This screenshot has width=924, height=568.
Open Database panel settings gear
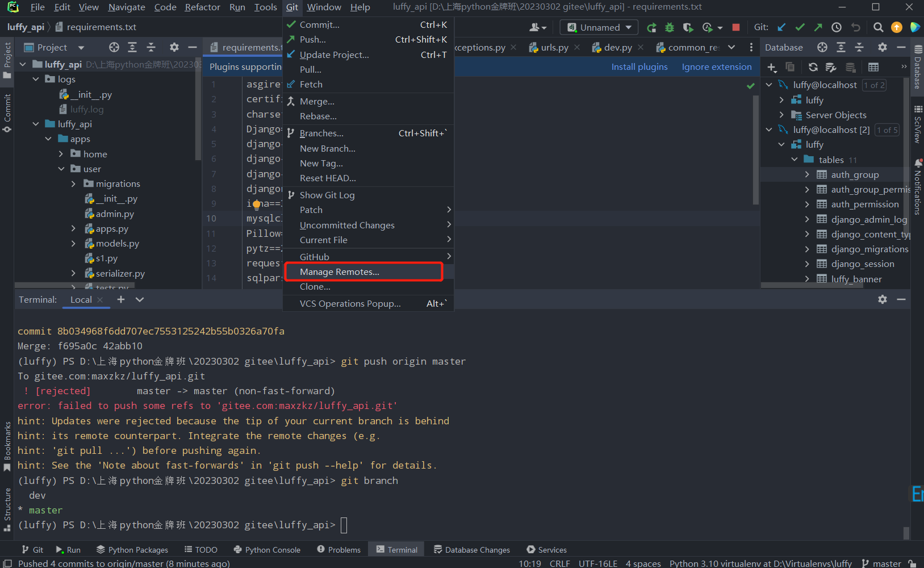point(883,47)
